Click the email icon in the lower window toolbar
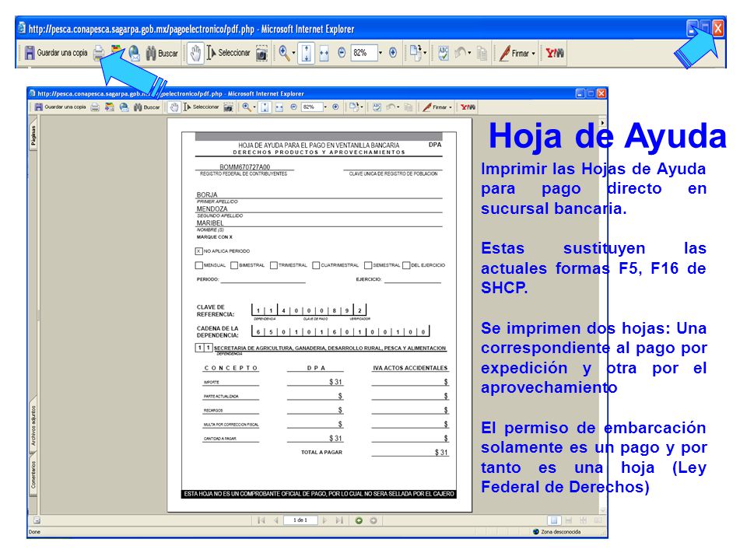The width and height of the screenshot is (747, 560). pos(124,107)
